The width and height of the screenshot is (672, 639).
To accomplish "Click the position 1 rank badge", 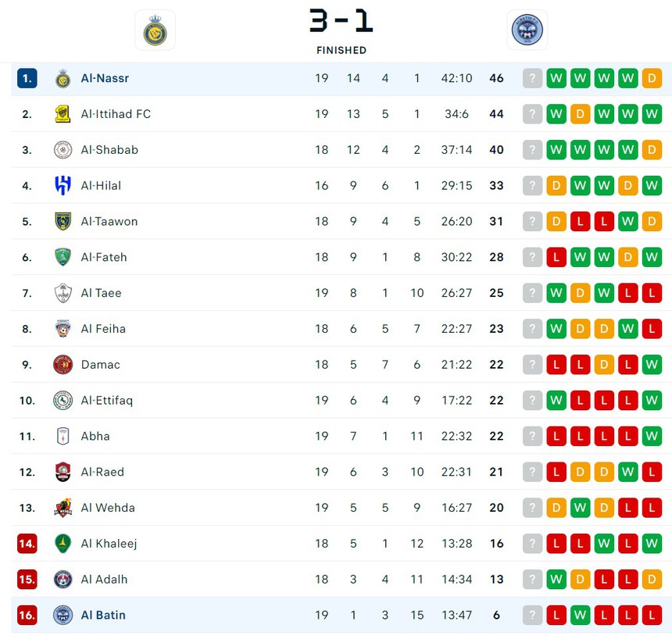I will (x=27, y=78).
